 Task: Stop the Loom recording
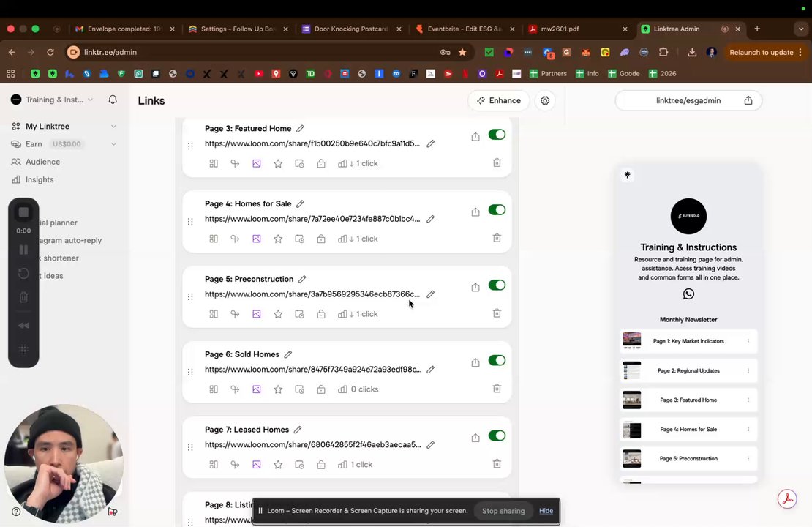click(x=23, y=212)
